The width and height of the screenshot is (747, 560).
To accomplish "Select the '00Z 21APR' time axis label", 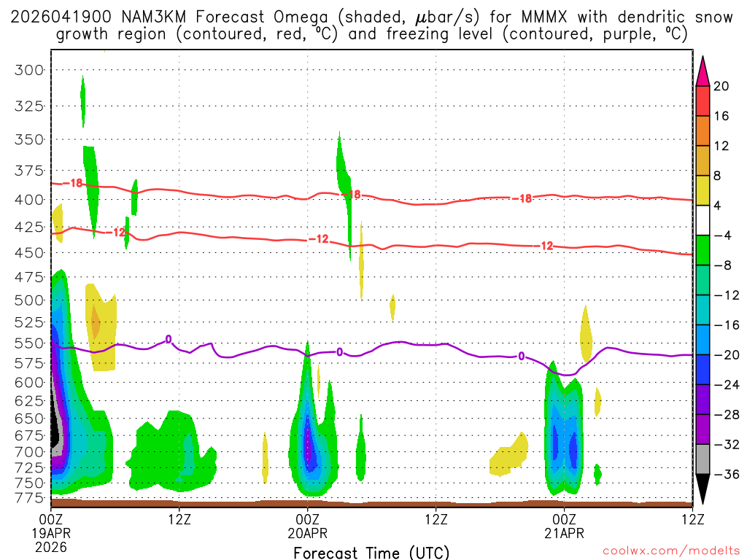I will coord(565,526).
